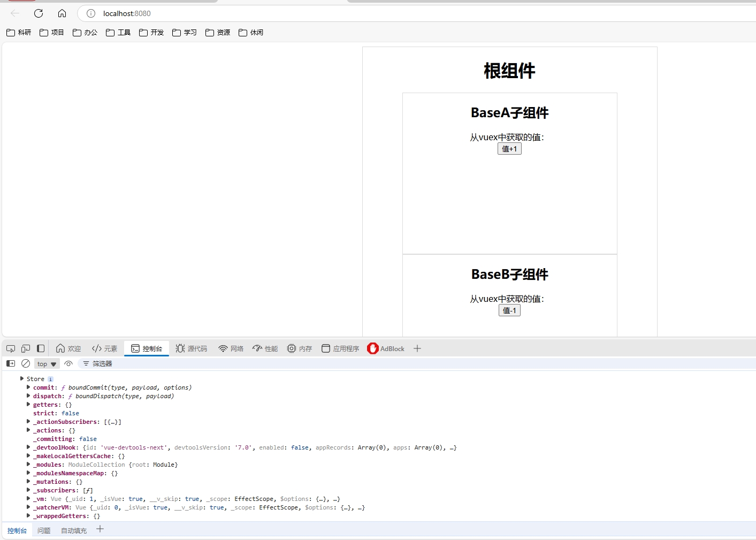Image resolution: width=756 pixels, height=540 pixels.
Task: Click the Store info badge icon
Action: (x=50, y=379)
